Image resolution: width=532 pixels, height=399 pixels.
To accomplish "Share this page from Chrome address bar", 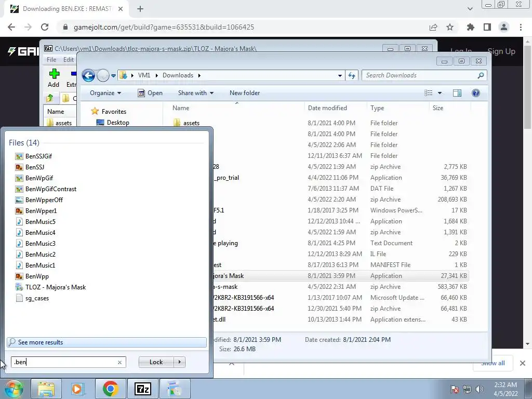I will (x=433, y=27).
